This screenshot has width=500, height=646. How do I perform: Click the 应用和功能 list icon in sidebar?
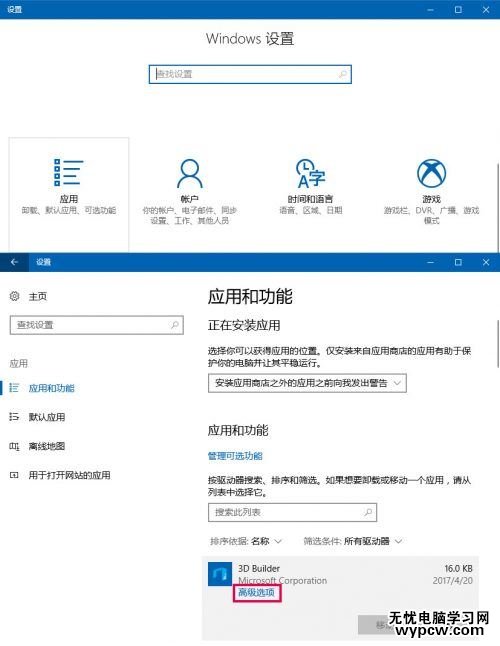pos(14,388)
